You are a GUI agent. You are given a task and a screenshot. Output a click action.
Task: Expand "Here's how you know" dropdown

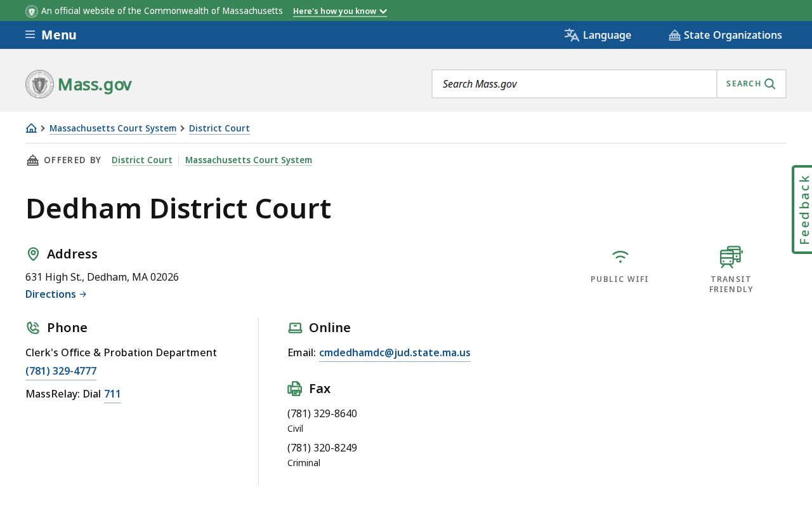[x=340, y=11]
